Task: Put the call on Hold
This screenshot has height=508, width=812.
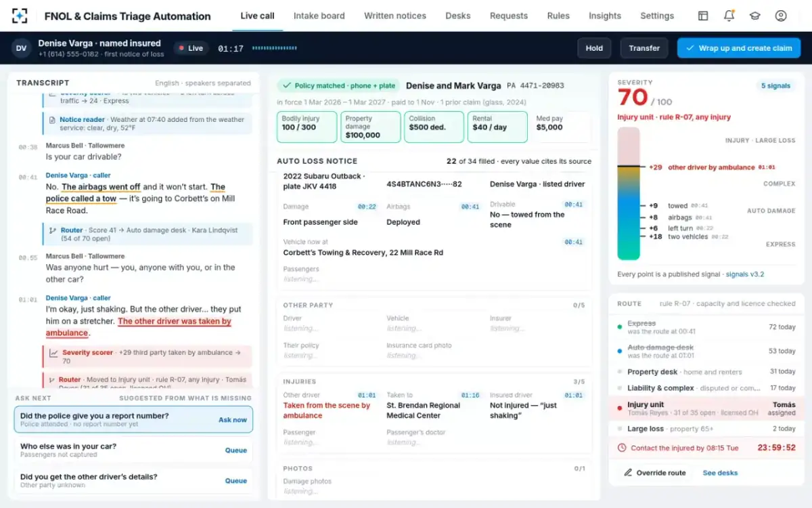Action: coord(594,48)
